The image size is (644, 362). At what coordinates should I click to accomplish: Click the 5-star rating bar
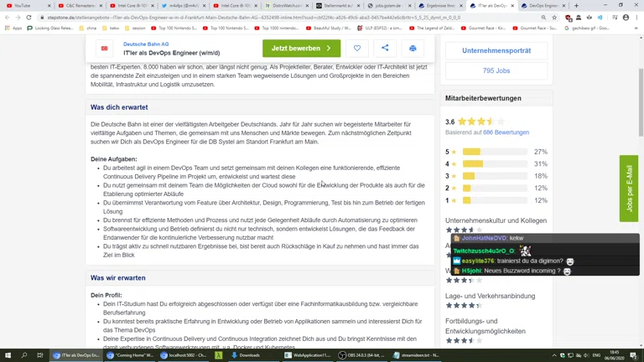click(x=495, y=153)
